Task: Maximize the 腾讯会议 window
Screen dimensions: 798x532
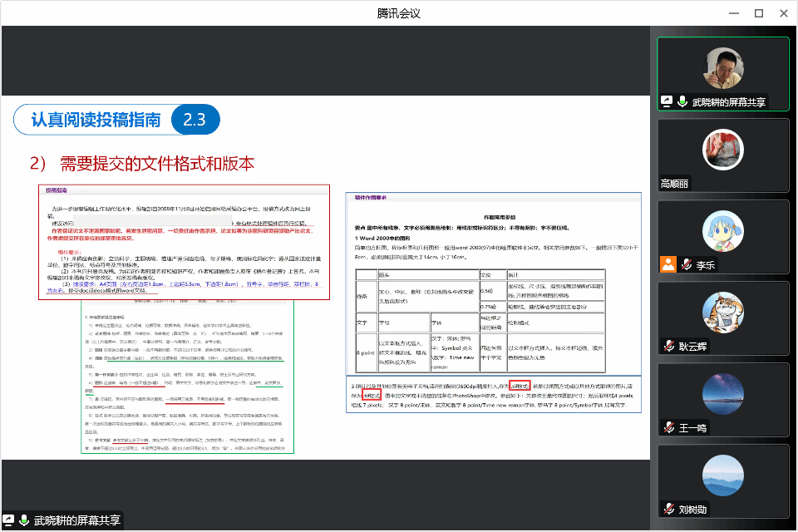Action: [x=758, y=12]
